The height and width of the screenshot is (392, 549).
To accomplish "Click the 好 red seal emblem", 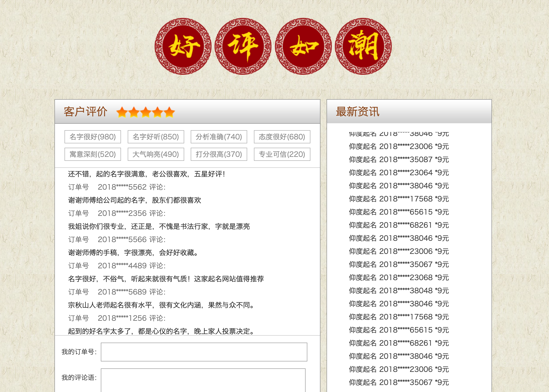I will click(x=183, y=46).
